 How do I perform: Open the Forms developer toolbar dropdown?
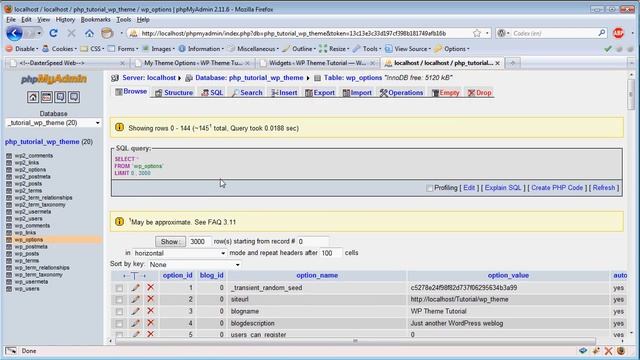[123, 49]
